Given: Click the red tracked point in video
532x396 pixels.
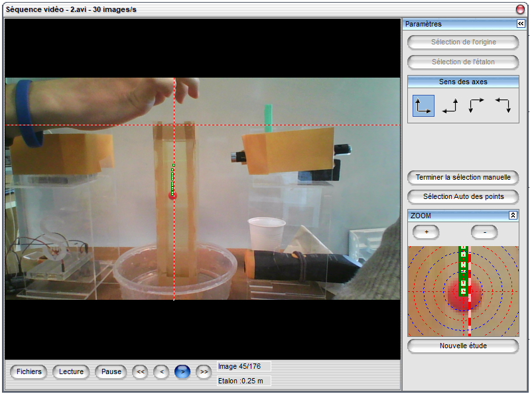Looking at the screenshot, I should [x=172, y=195].
